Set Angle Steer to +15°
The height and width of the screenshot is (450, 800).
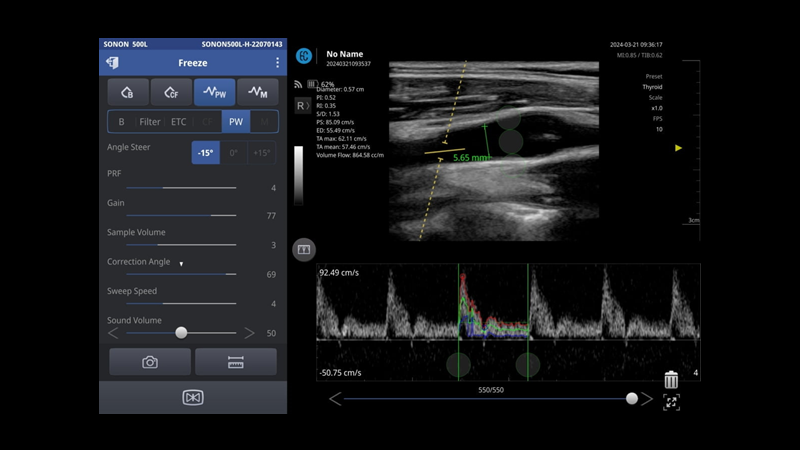coord(261,153)
